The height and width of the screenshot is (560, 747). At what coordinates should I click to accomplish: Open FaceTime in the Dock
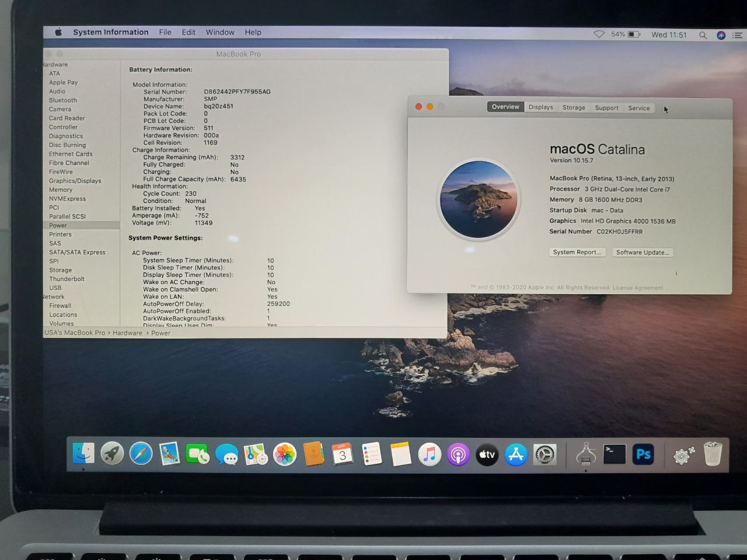[x=198, y=454]
